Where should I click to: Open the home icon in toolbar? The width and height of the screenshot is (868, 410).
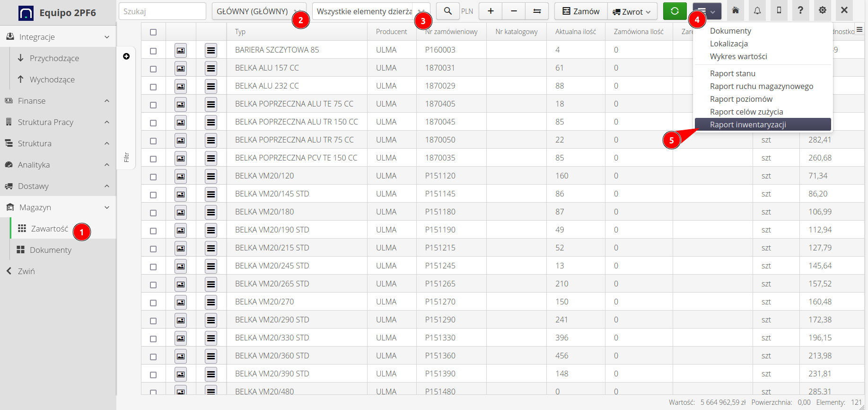(x=736, y=10)
